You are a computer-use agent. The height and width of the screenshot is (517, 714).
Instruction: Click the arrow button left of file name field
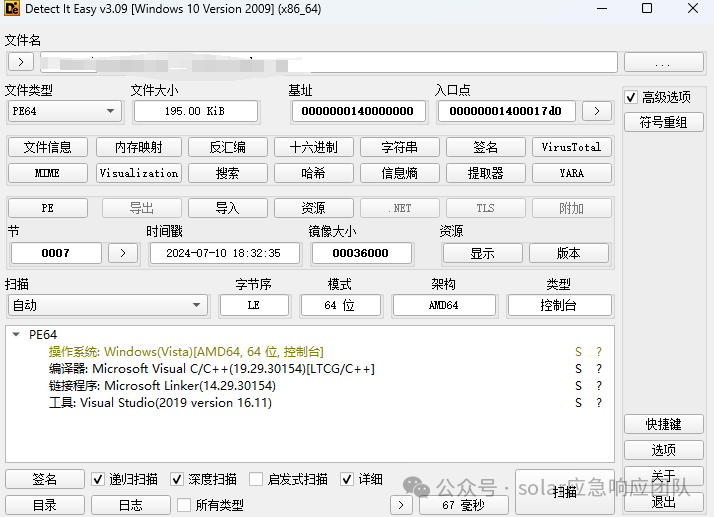click(20, 62)
